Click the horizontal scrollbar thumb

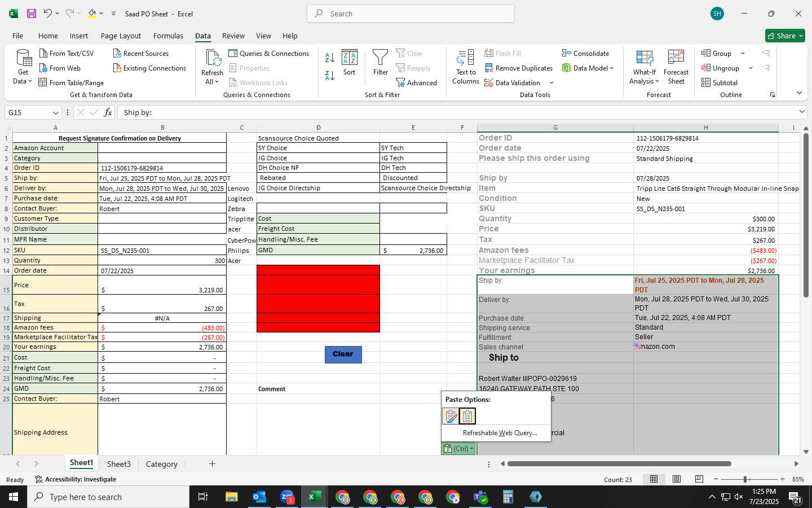tap(619, 464)
